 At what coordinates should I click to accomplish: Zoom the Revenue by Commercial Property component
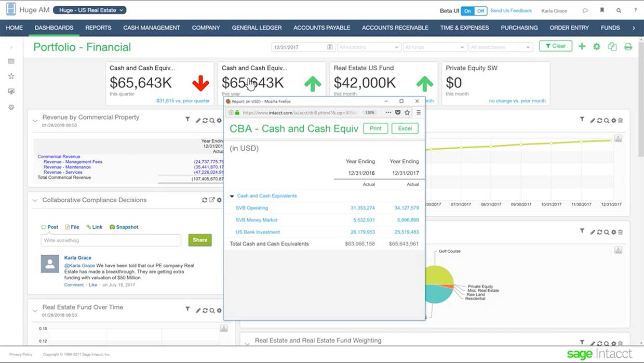(x=212, y=121)
